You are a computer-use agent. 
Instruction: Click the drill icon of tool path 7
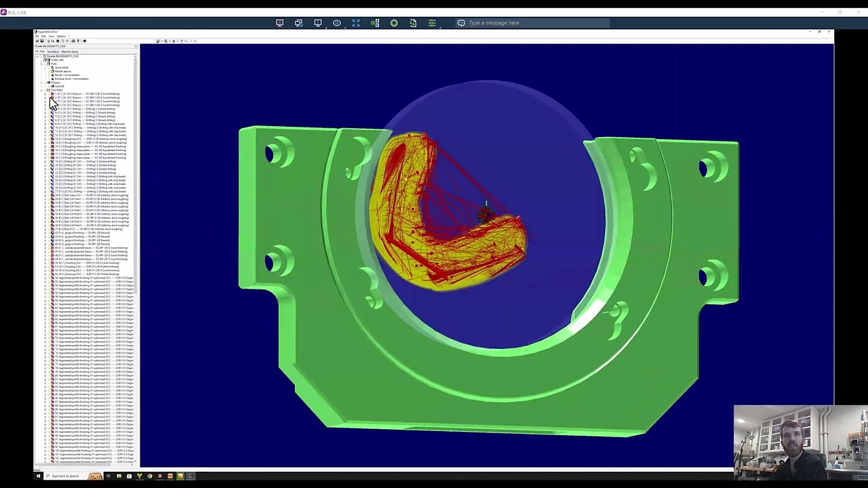point(52,117)
